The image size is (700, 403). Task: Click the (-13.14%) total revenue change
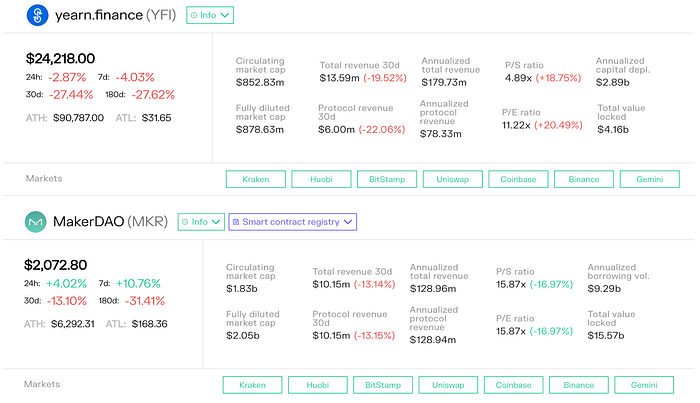(375, 284)
